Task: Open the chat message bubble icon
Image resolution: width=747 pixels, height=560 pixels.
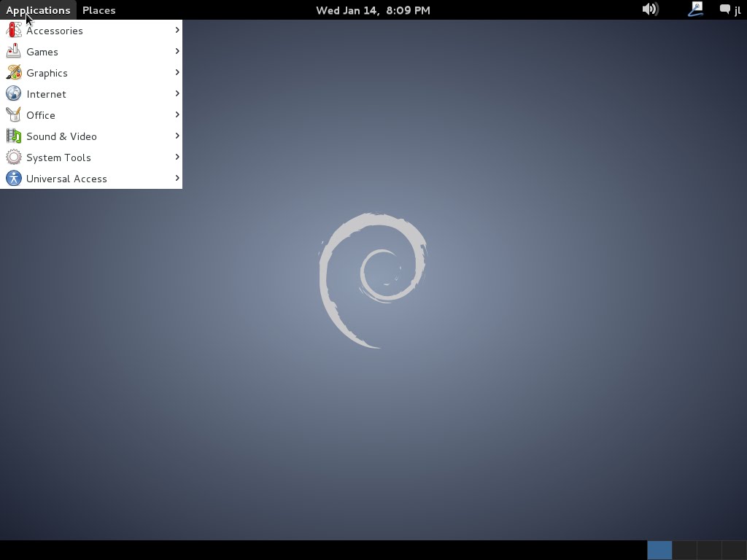Action: pos(723,9)
